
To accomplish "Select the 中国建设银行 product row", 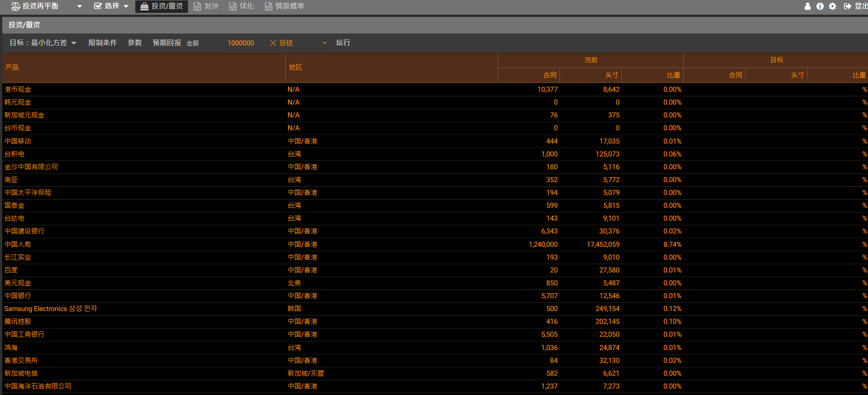I will (435, 231).
